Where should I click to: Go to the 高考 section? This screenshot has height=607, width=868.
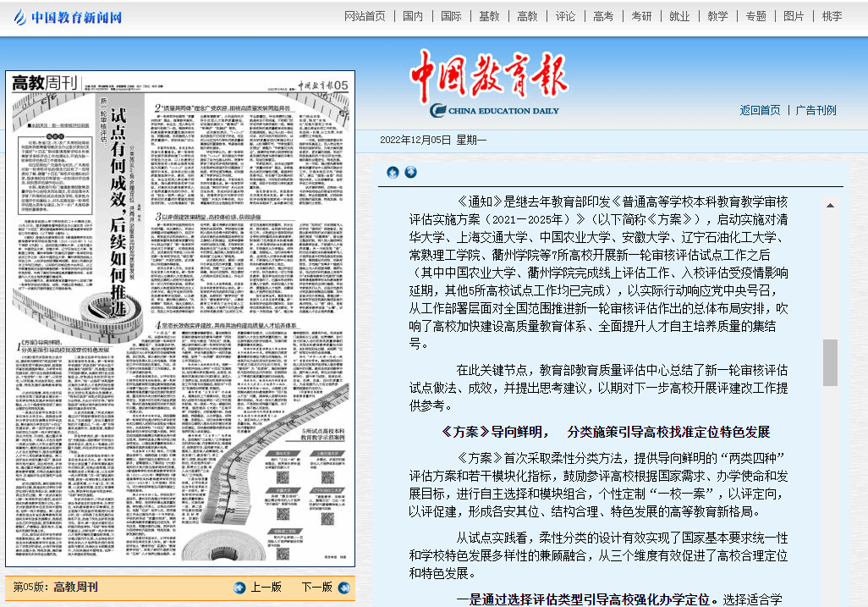(x=603, y=17)
